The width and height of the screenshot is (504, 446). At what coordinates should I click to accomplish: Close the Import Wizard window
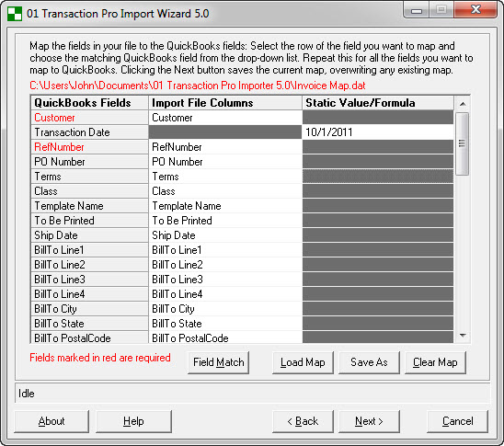(475, 9)
